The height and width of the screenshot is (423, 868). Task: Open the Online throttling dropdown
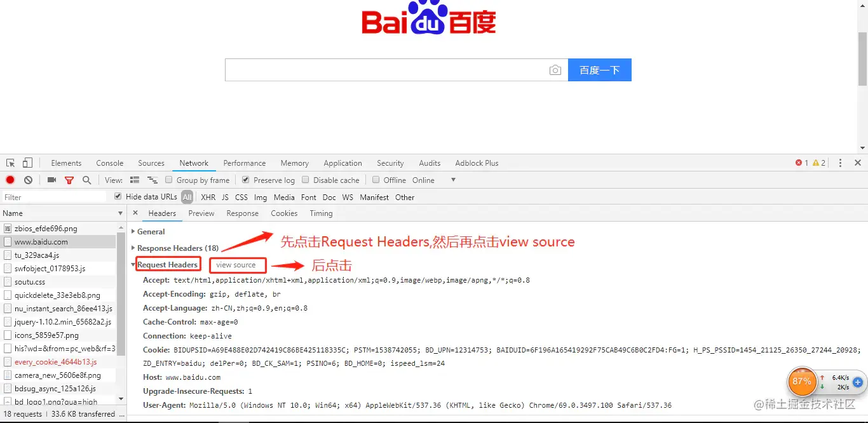click(434, 180)
